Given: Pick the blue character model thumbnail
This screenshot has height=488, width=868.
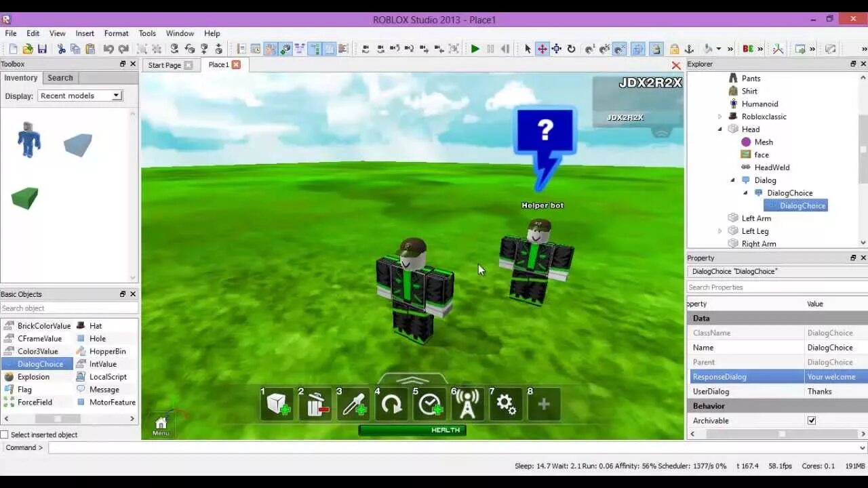Looking at the screenshot, I should [28, 139].
